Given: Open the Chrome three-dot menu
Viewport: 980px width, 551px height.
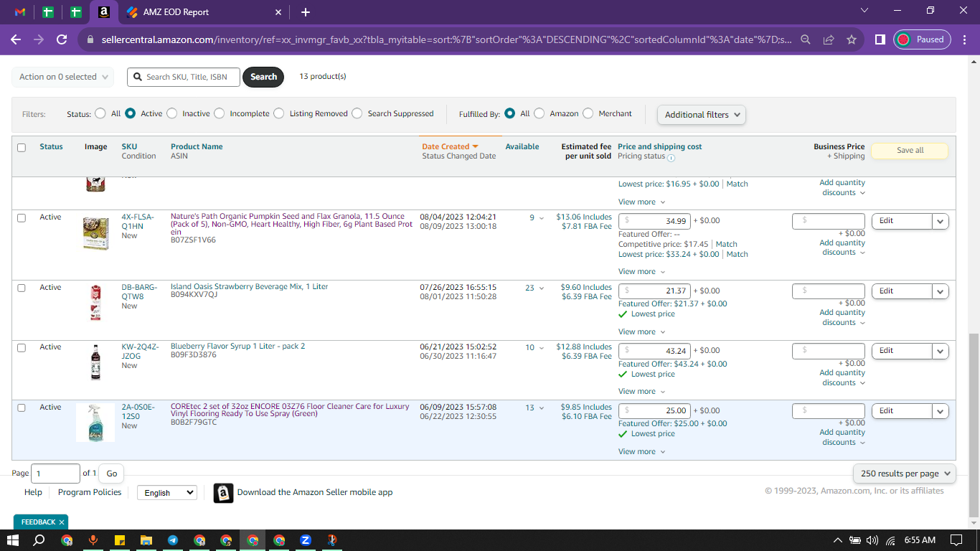Looking at the screenshot, I should [965, 39].
